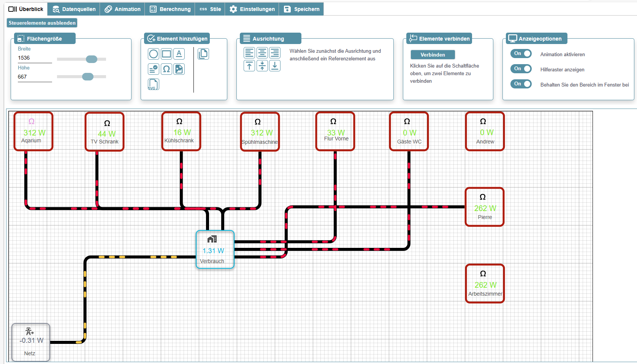637x364 pixels.
Task: Open the Überblick tab
Action: pos(26,9)
